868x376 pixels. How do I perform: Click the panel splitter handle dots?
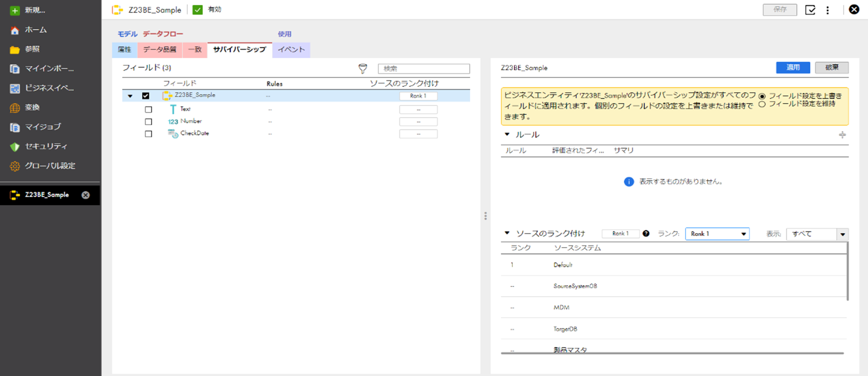coord(485,216)
